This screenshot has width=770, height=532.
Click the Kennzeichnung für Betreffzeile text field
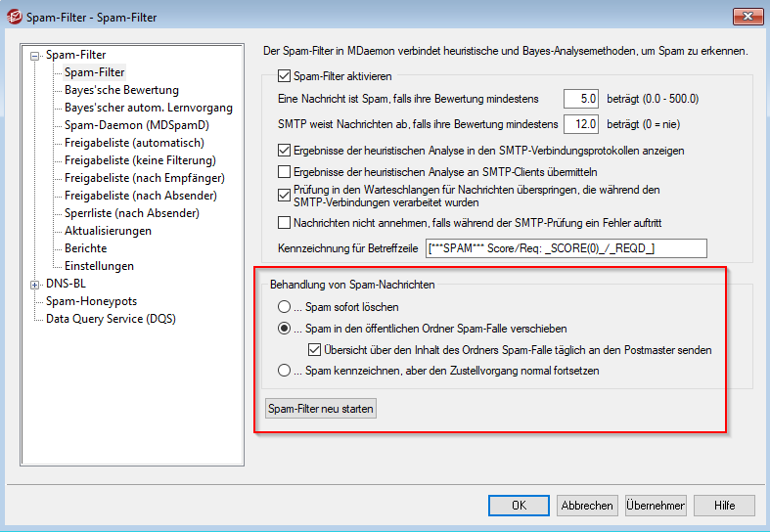pyautogui.click(x=566, y=248)
